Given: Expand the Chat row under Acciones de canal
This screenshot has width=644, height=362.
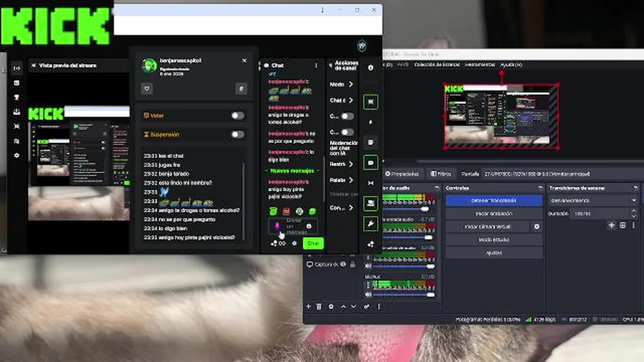Looking at the screenshot, I should point(342,101).
